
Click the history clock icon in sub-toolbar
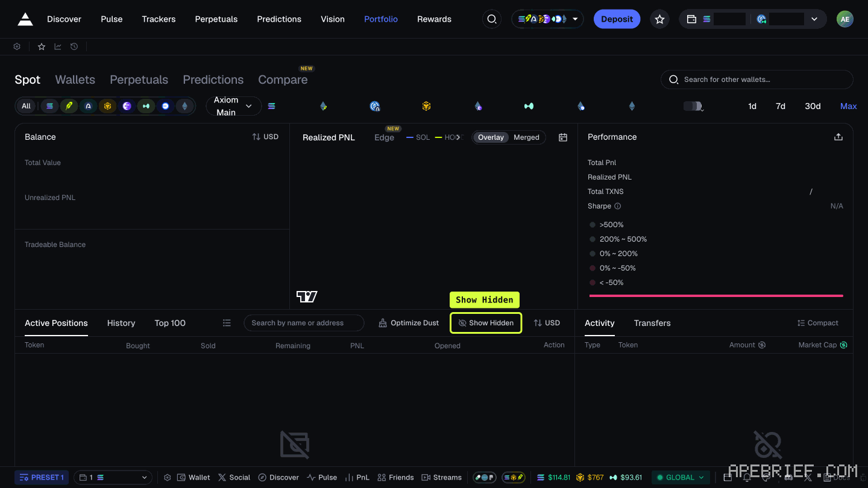(x=74, y=46)
